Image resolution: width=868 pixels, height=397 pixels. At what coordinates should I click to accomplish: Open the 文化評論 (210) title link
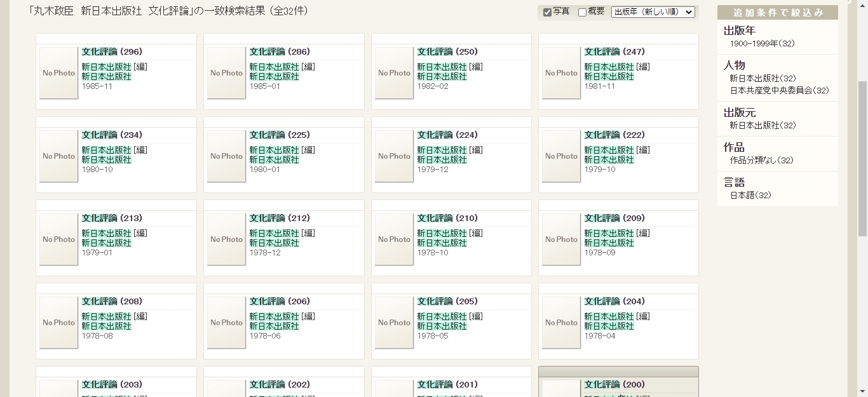pyautogui.click(x=447, y=219)
